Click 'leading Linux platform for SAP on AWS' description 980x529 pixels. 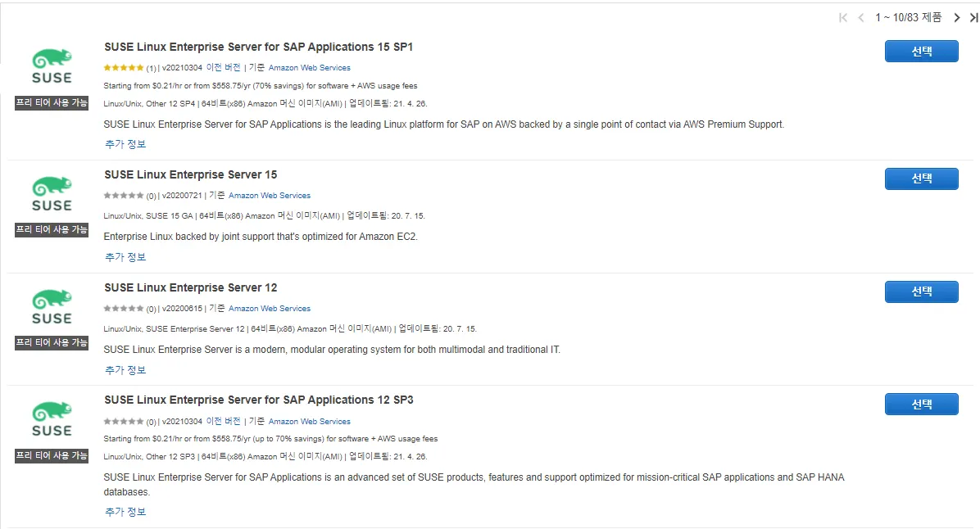pos(444,124)
